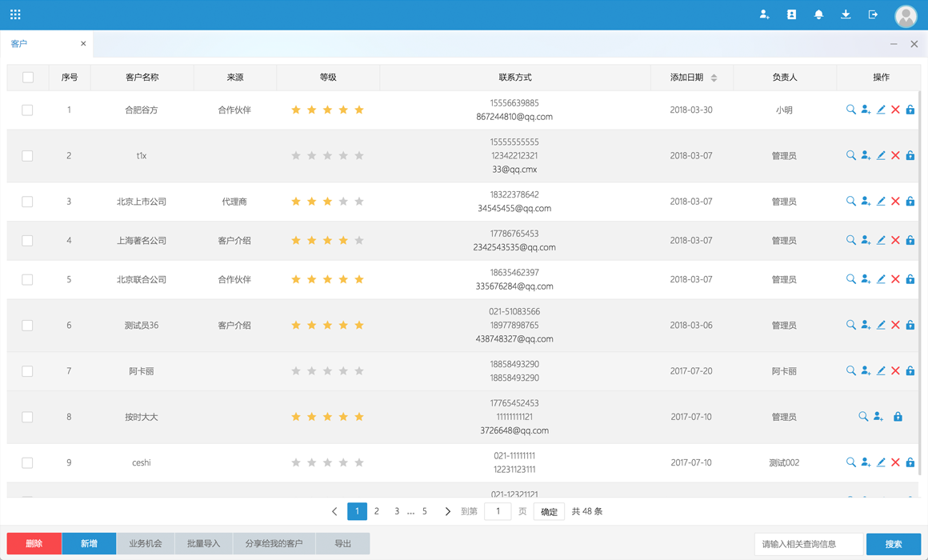Check the box for 合肥谷方 row
Image resolution: width=928 pixels, height=560 pixels.
[x=27, y=110]
